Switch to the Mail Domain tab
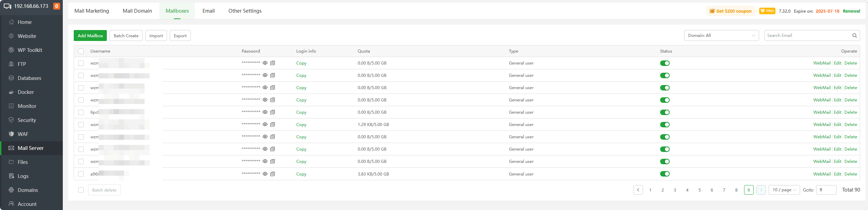 (137, 11)
